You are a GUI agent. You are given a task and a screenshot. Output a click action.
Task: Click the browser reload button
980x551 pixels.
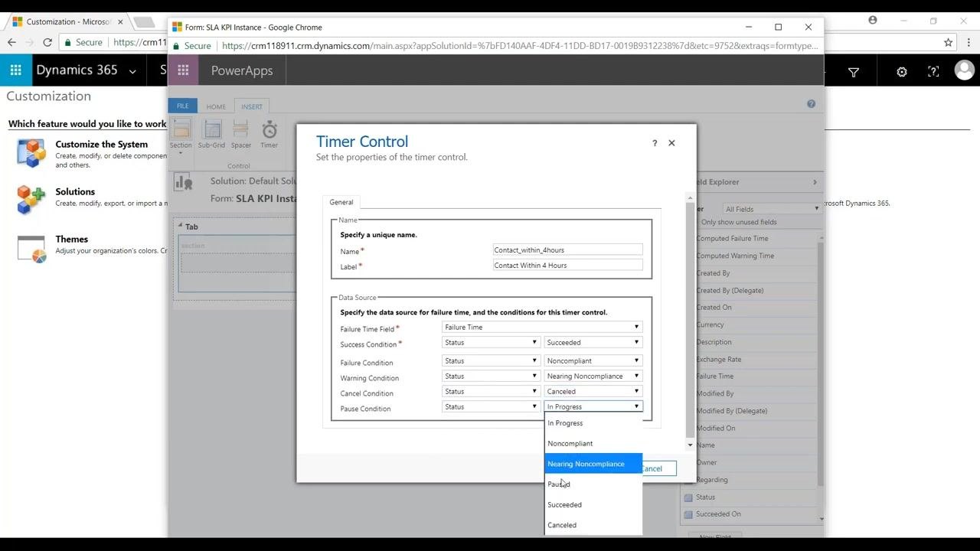(47, 42)
